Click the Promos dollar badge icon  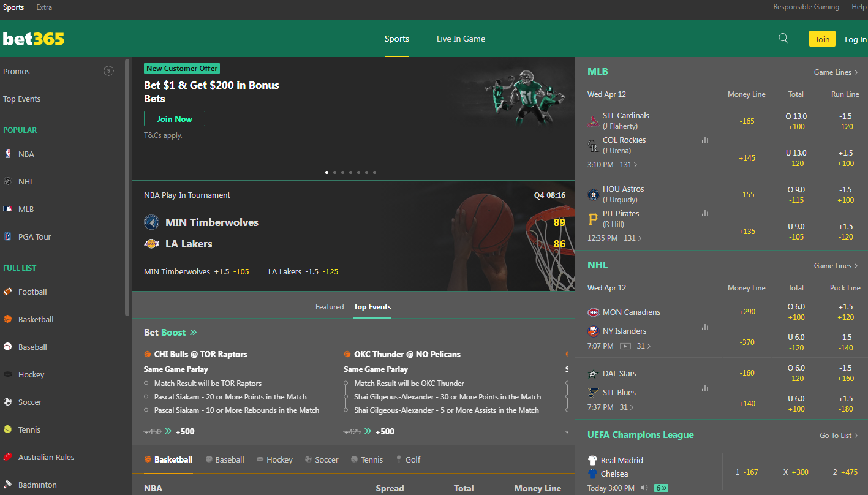[108, 71]
